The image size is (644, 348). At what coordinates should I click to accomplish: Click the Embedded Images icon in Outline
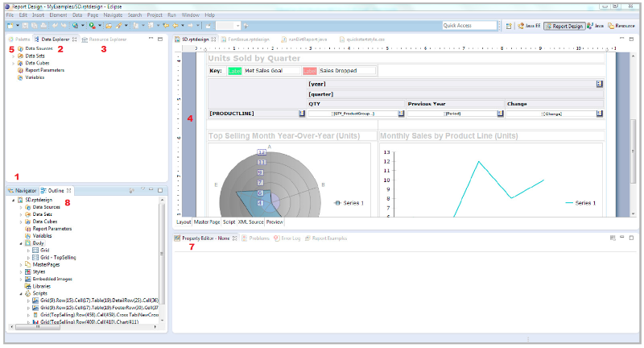point(28,279)
